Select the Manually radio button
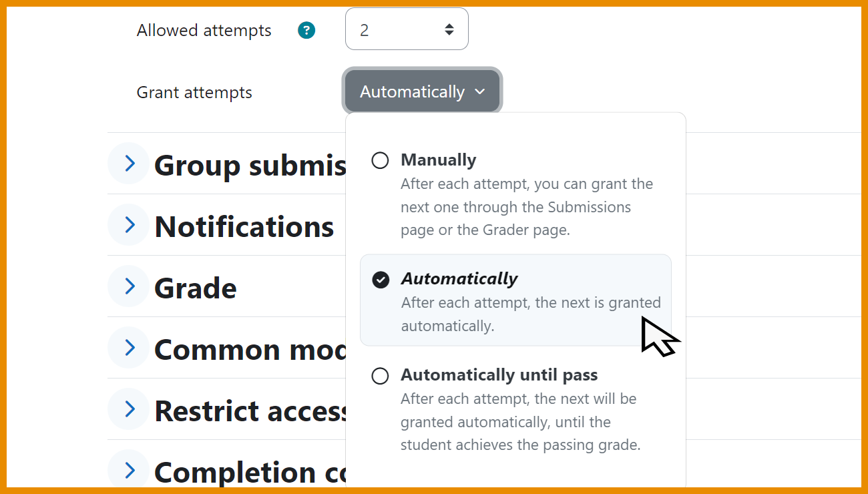Screen dimensions: 868x494 [x=380, y=160]
